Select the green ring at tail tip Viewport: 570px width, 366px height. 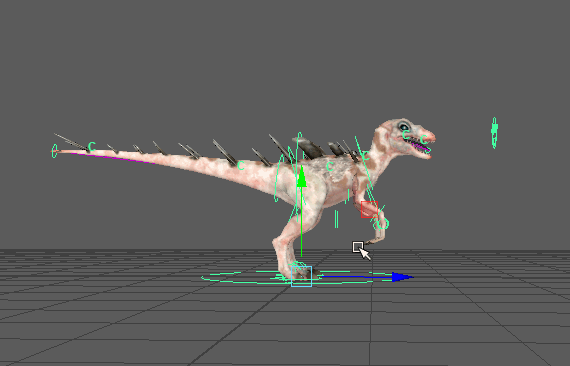[55, 151]
